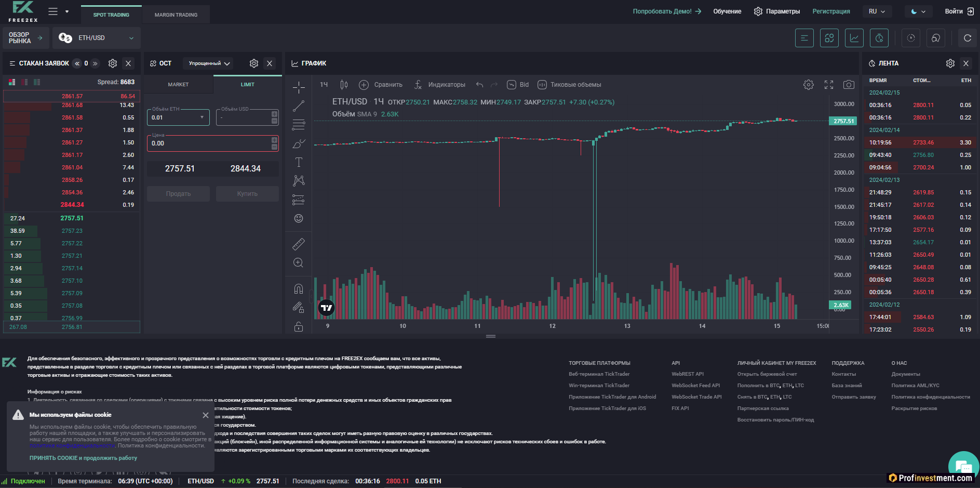
Task: Activate the chart zoom-in tool
Action: point(299,263)
